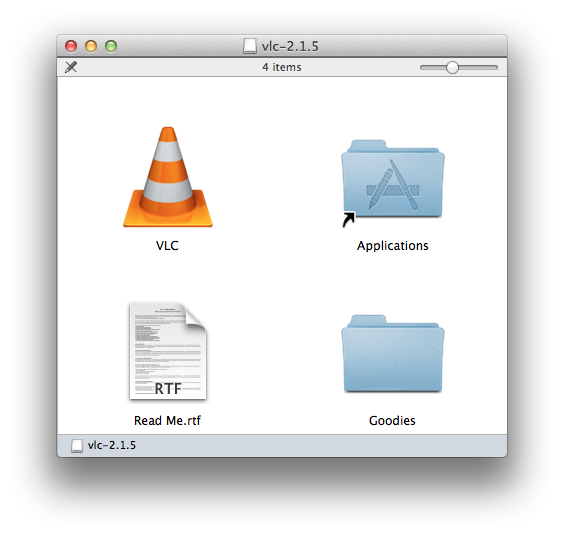Click the alias arrow badge on Applications folder
Screen dimensions: 564x536
tap(348, 219)
